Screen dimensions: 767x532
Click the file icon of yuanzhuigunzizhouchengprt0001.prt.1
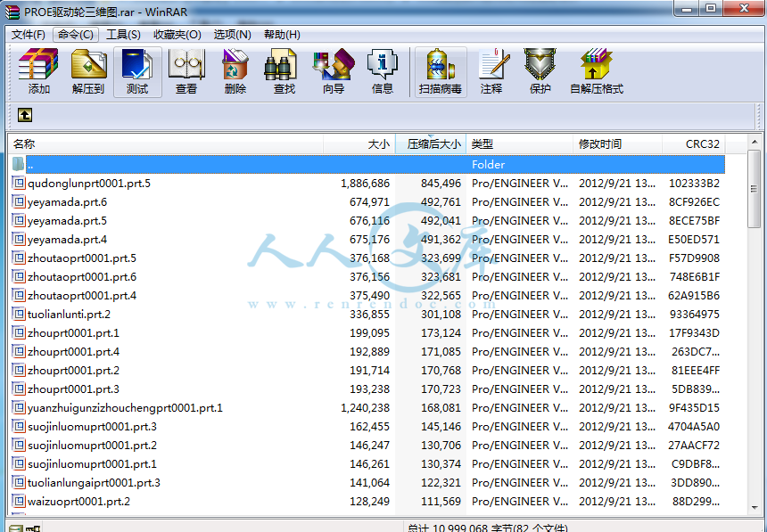(19, 407)
